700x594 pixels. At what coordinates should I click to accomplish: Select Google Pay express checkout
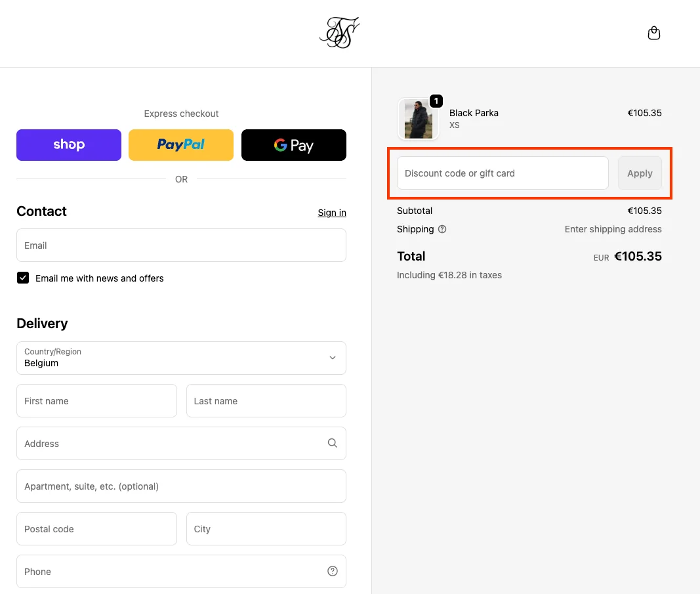coord(293,145)
